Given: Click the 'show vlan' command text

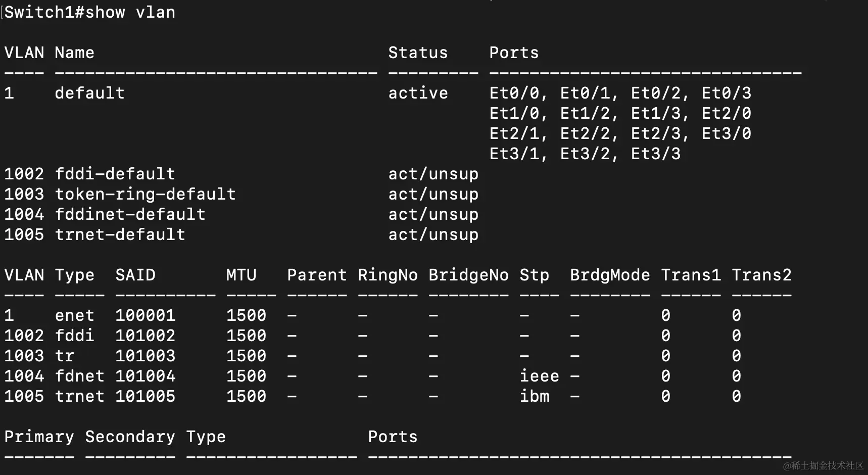Looking at the screenshot, I should pos(130,12).
